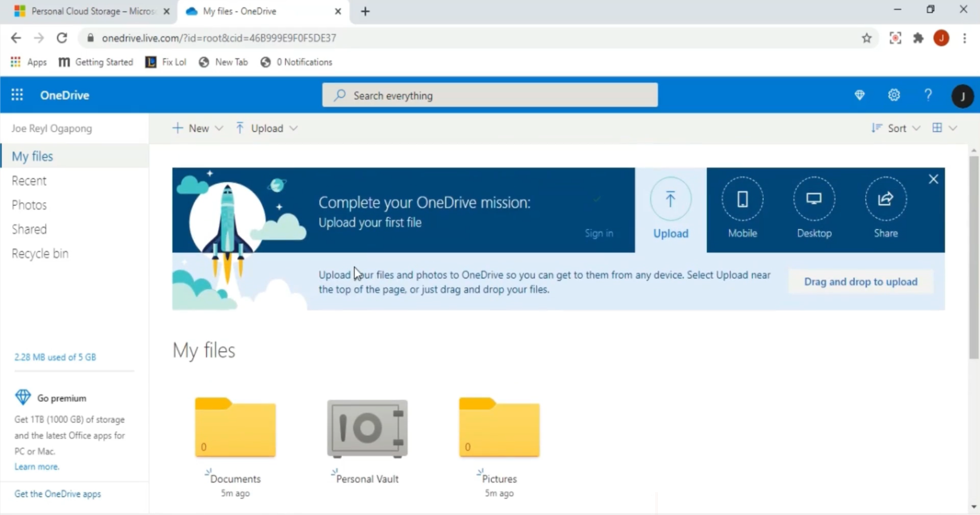The image size is (980, 515).
Task: Click the premium diamond icon in the header
Action: point(860,94)
